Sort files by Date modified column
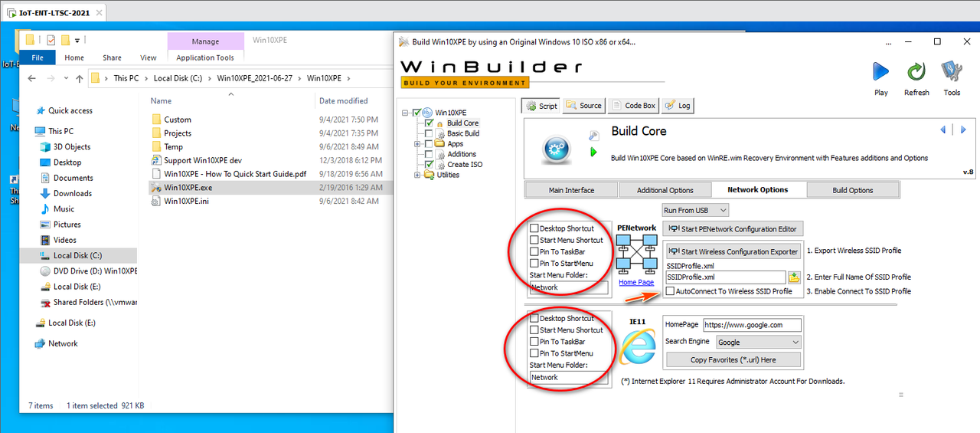Screen dimensions: 980x433 (x=344, y=100)
